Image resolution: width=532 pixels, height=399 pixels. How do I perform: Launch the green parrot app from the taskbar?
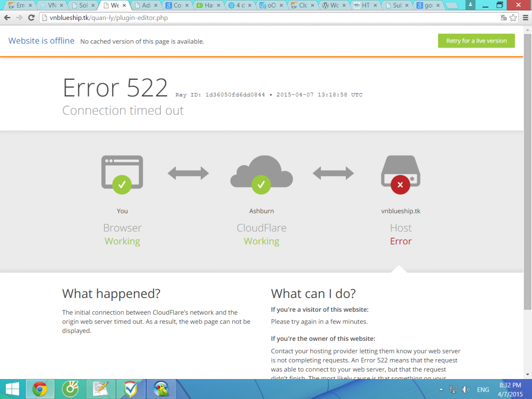click(161, 389)
